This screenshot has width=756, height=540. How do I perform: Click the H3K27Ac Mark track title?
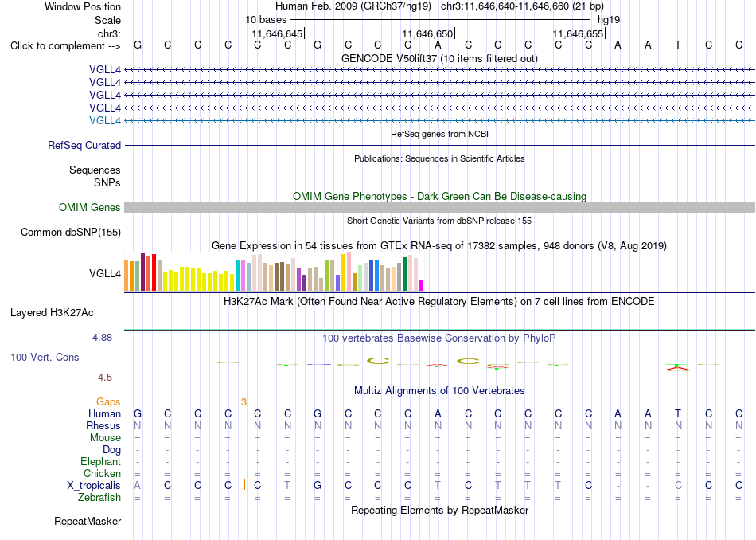tap(439, 302)
